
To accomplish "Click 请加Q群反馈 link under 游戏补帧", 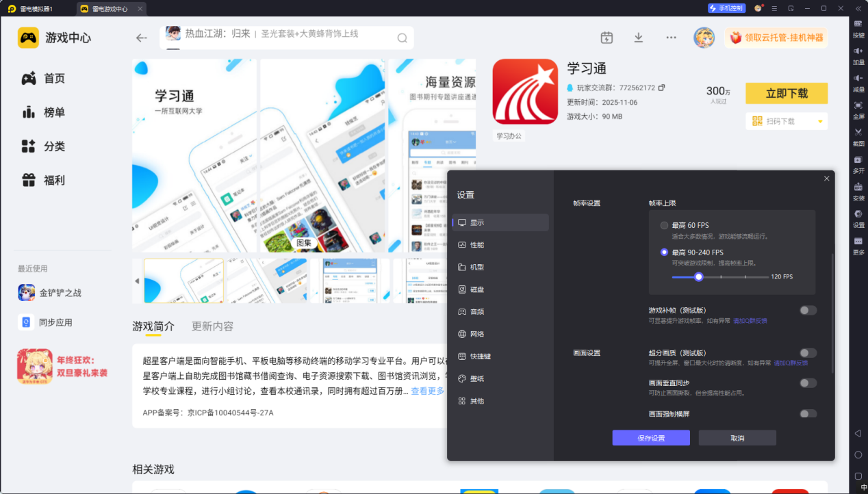I will (750, 321).
